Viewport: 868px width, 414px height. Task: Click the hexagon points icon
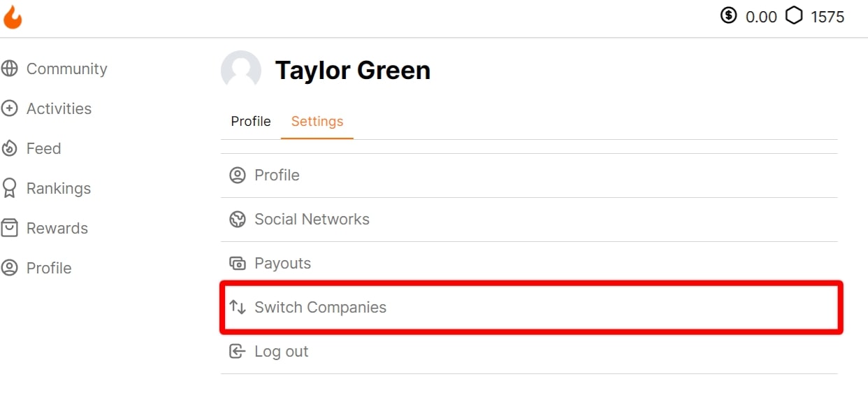[794, 15]
